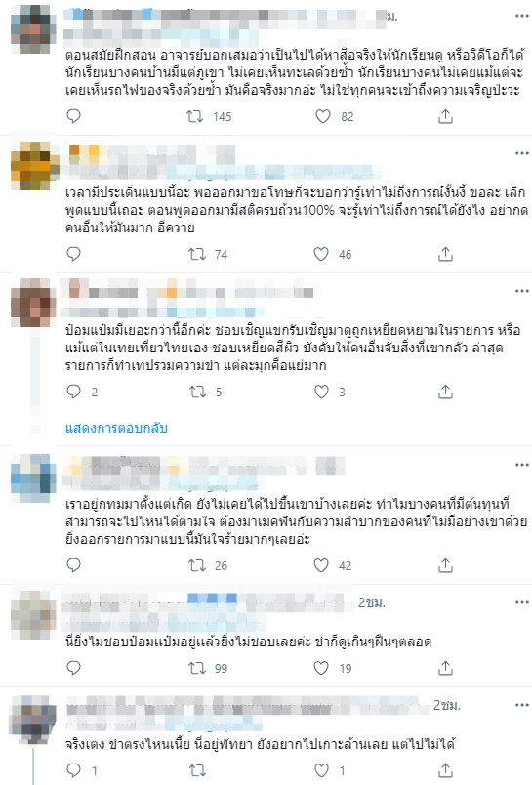This screenshot has width=532, height=785.
Task: Share the tweet with 5 retweets
Action: [445, 392]
